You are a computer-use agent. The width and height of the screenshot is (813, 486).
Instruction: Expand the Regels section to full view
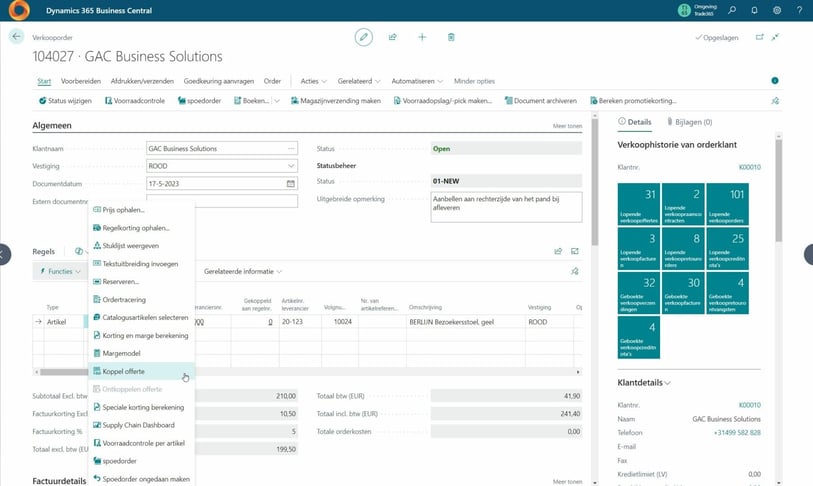pyautogui.click(x=574, y=251)
